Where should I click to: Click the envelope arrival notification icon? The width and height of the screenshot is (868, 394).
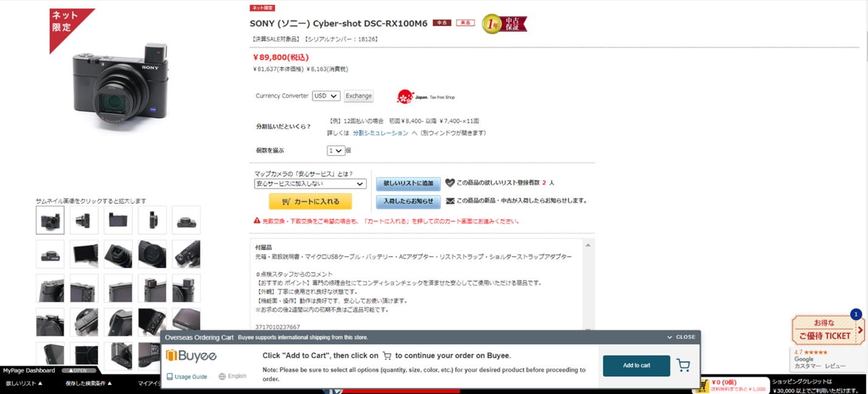click(x=450, y=201)
